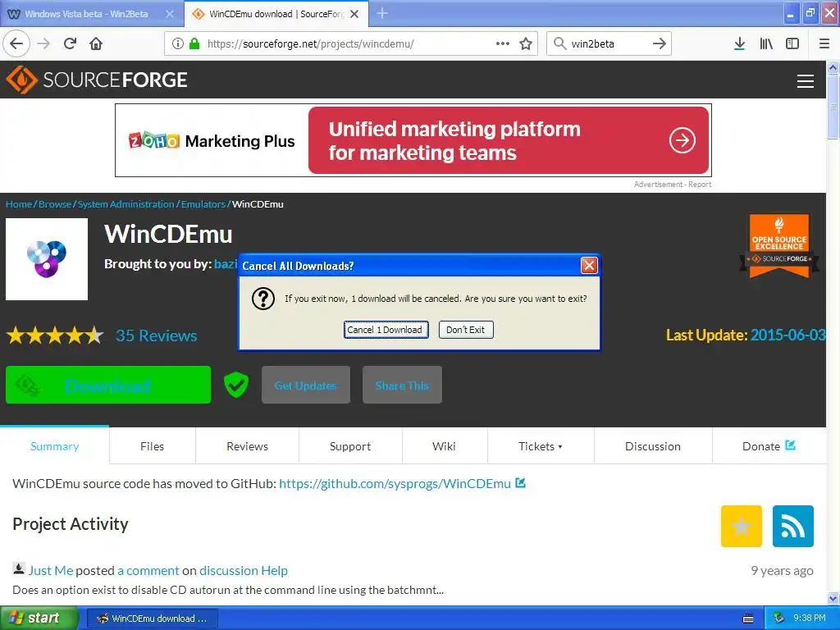The width and height of the screenshot is (840, 630).
Task: Click the WinCDEmu download taskbar item
Action: click(x=152, y=619)
